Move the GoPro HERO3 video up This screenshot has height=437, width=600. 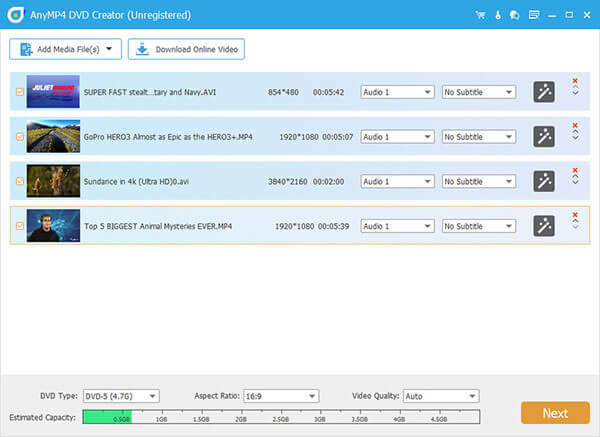(x=575, y=132)
